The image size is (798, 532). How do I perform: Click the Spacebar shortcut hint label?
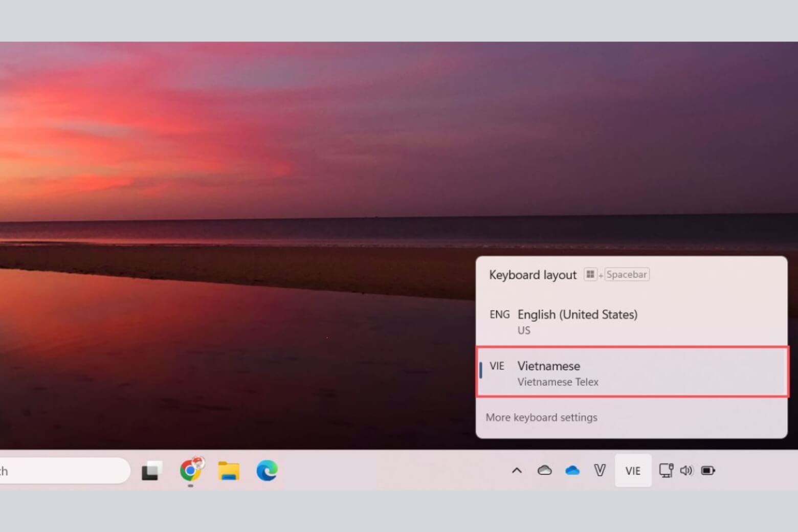point(627,275)
